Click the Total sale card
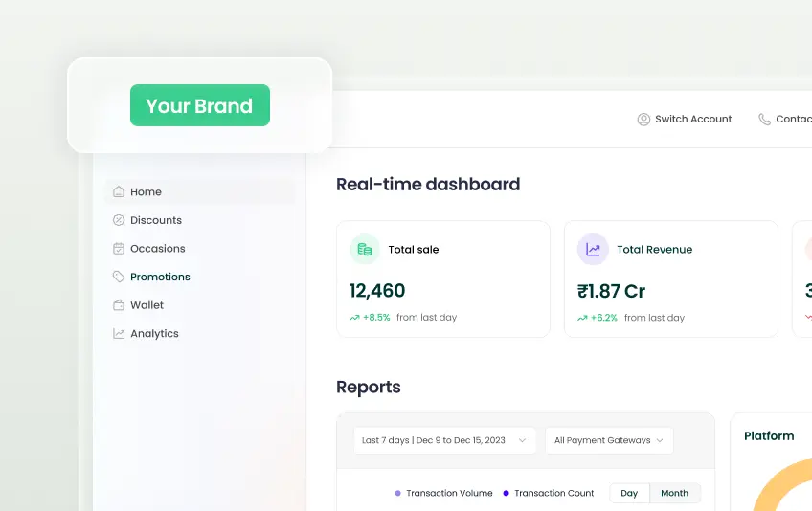The image size is (812, 511). click(443, 279)
